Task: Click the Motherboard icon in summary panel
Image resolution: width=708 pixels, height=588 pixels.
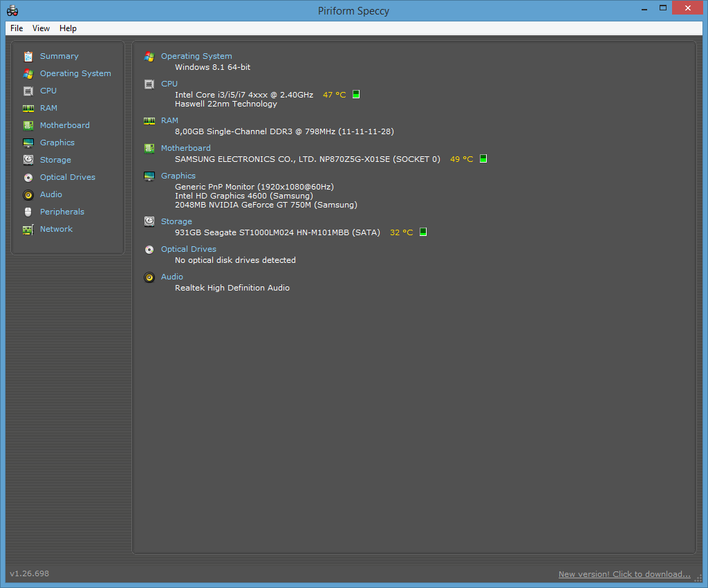Action: [x=149, y=149]
